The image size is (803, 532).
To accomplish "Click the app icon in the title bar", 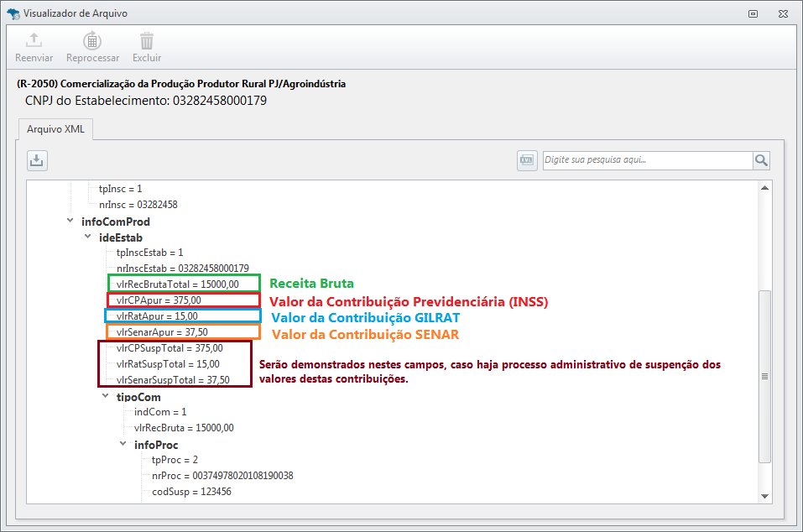I will [13, 13].
